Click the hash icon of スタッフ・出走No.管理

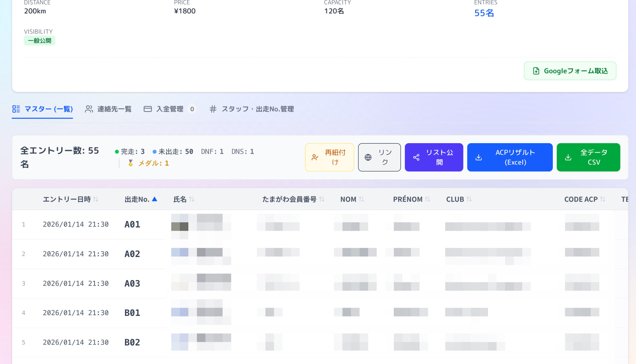coord(213,109)
